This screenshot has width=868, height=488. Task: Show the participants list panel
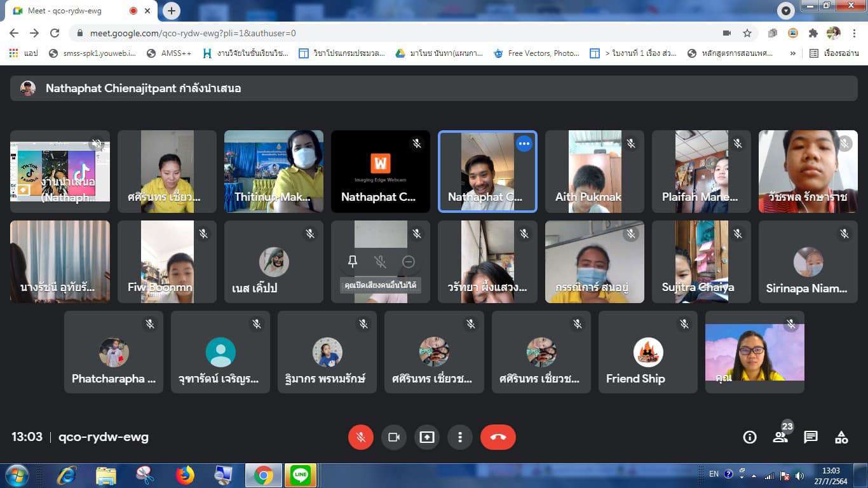click(780, 437)
